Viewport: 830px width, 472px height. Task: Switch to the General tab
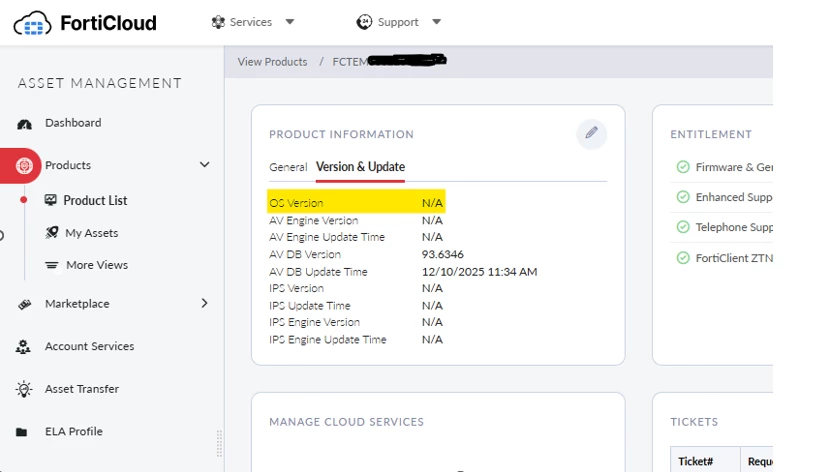click(288, 167)
